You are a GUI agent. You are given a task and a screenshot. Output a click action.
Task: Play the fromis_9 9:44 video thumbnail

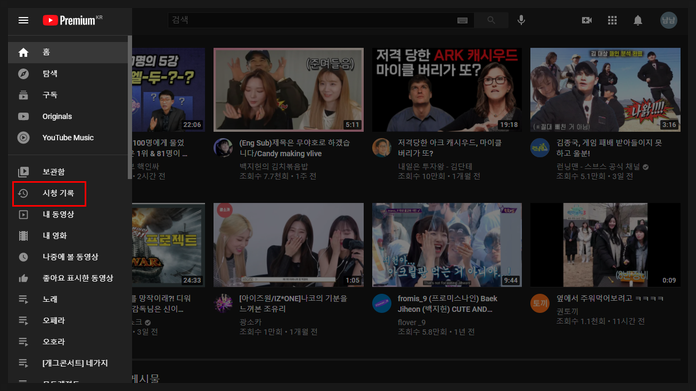pos(447,245)
